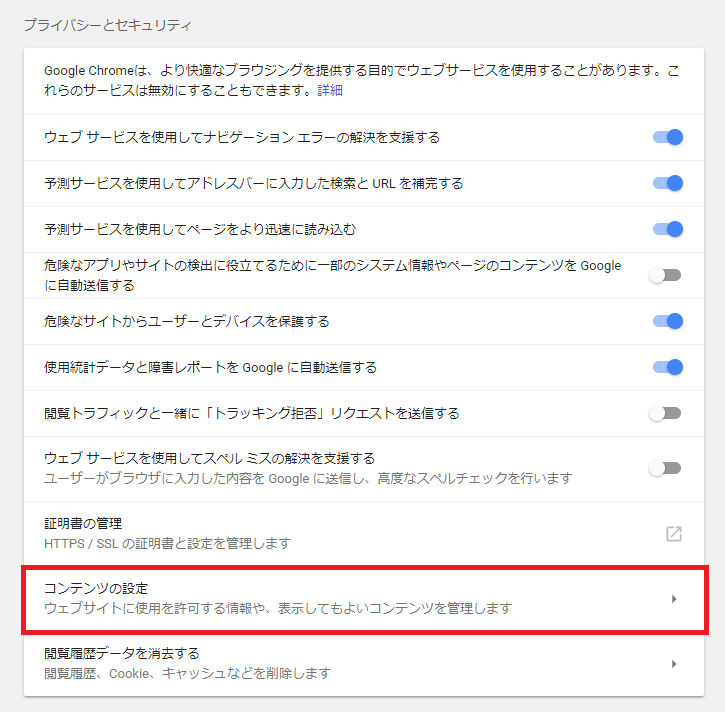Enable システム情報を Google に自動送信する toggle

[x=665, y=276]
